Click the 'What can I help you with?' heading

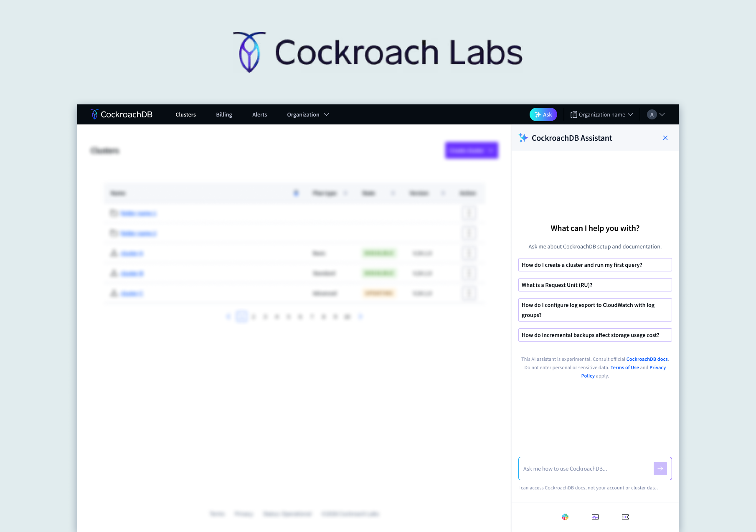tap(595, 228)
